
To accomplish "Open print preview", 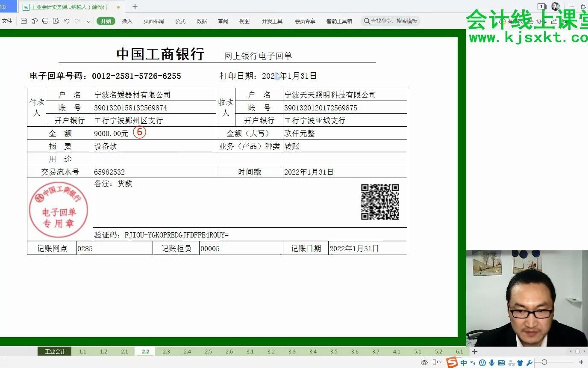I will point(56,21).
